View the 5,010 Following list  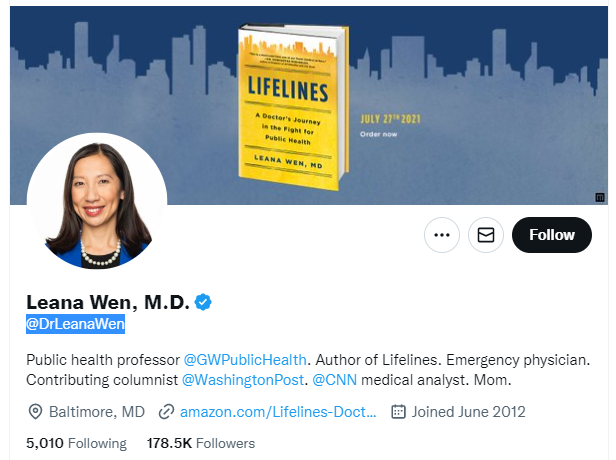coord(76,443)
